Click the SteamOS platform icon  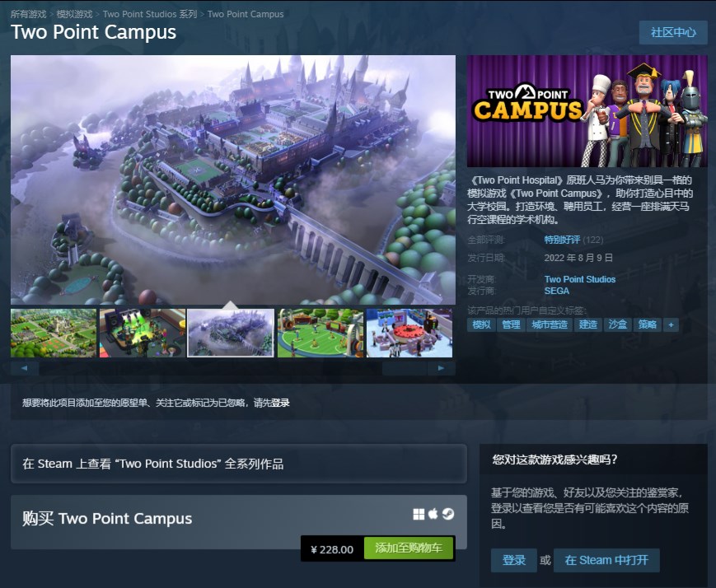448,515
